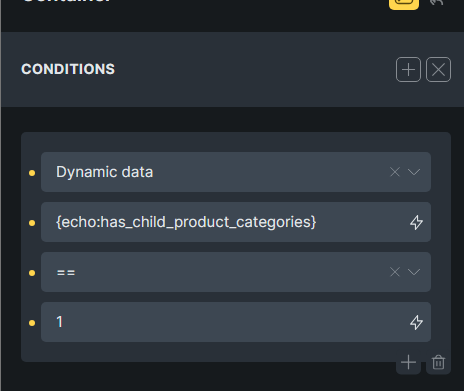Image resolution: width=464 pixels, height=391 pixels.
Task: Click the CONDITIONS section heading
Action: click(68, 69)
